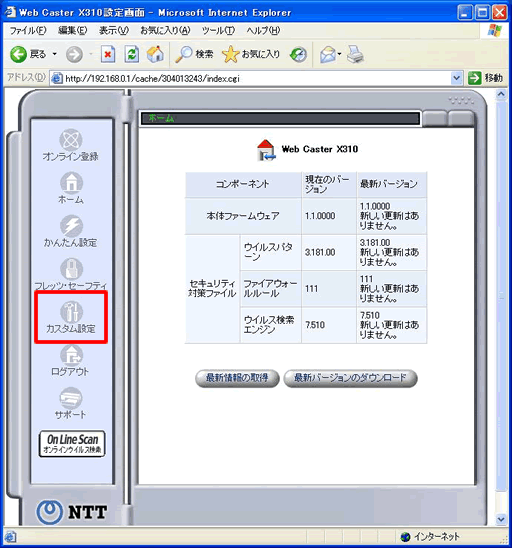512x548 pixels.
Task: Minimize the Internet Explorer window
Action: [x=465, y=13]
